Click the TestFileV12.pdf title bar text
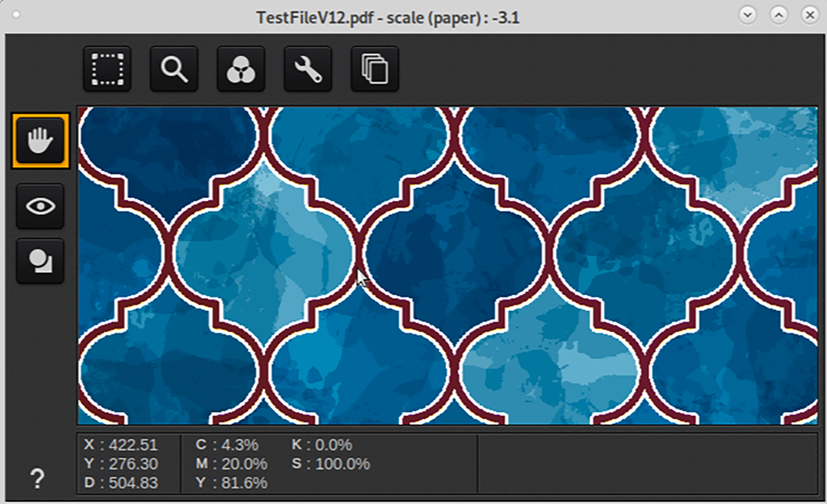 (x=388, y=16)
